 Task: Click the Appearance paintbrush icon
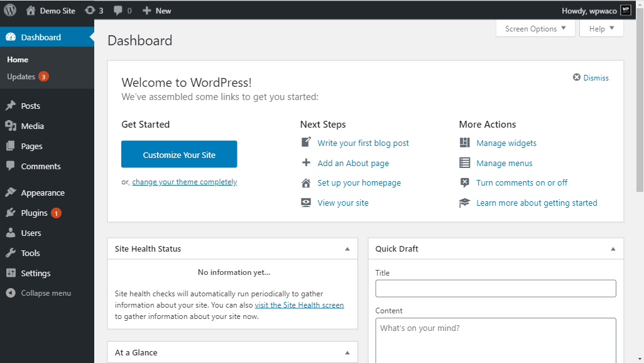click(11, 193)
